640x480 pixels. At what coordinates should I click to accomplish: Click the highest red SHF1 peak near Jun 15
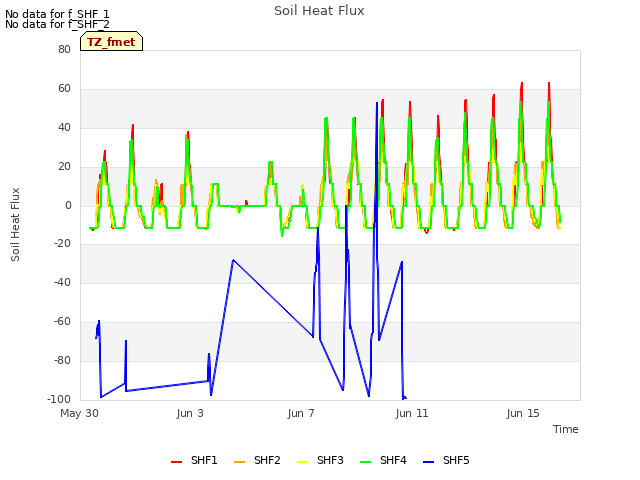(522, 83)
